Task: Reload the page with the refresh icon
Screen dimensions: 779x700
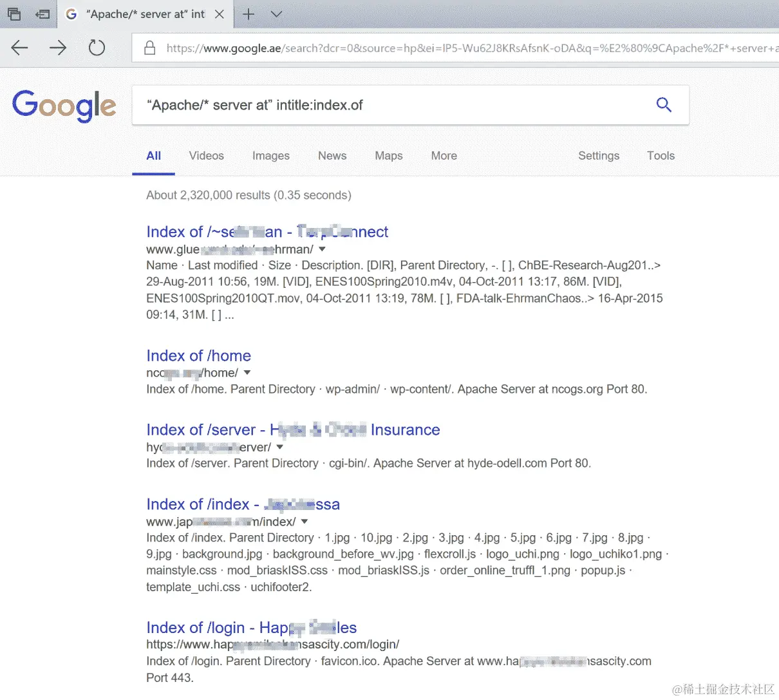Action: pyautogui.click(x=97, y=48)
